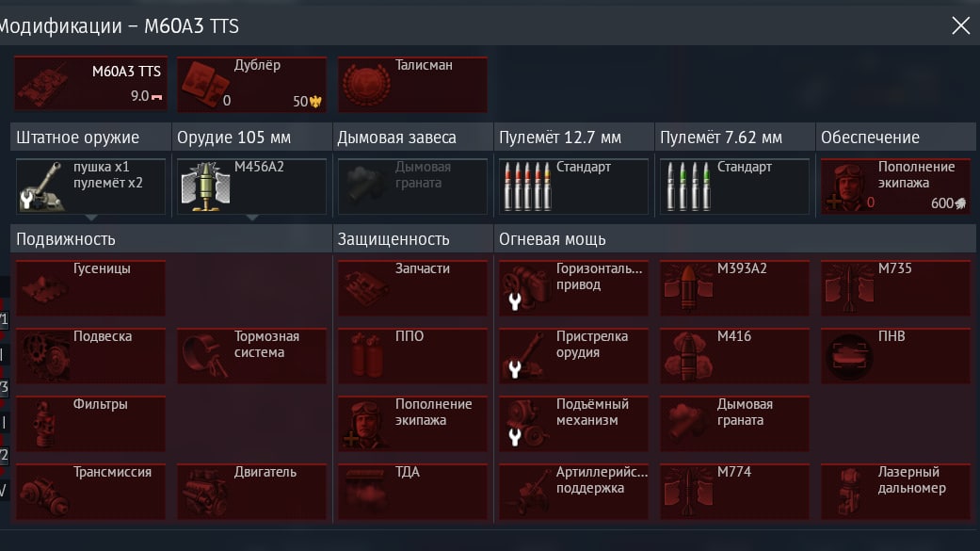Click the 50 golden eagles price on Дублёр

307,102
